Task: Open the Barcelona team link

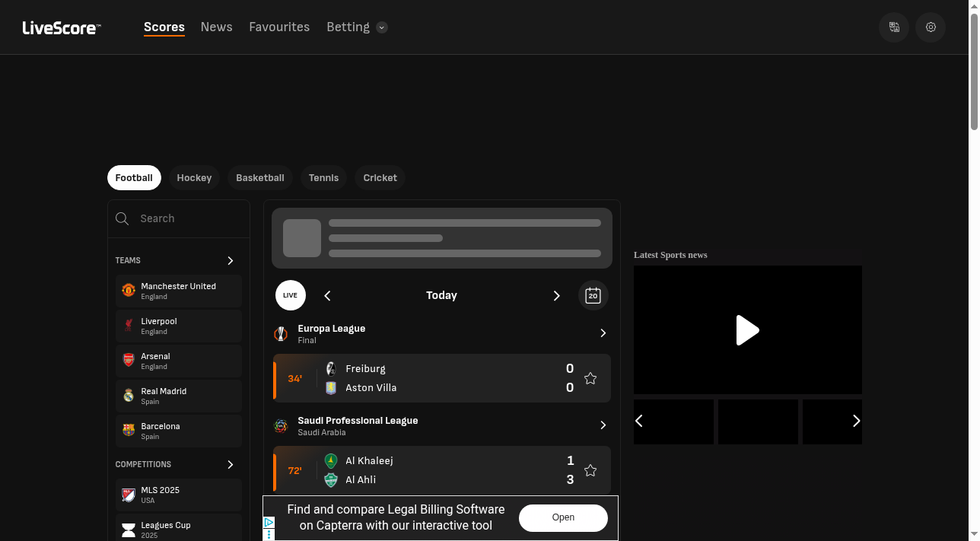Action: point(179,431)
